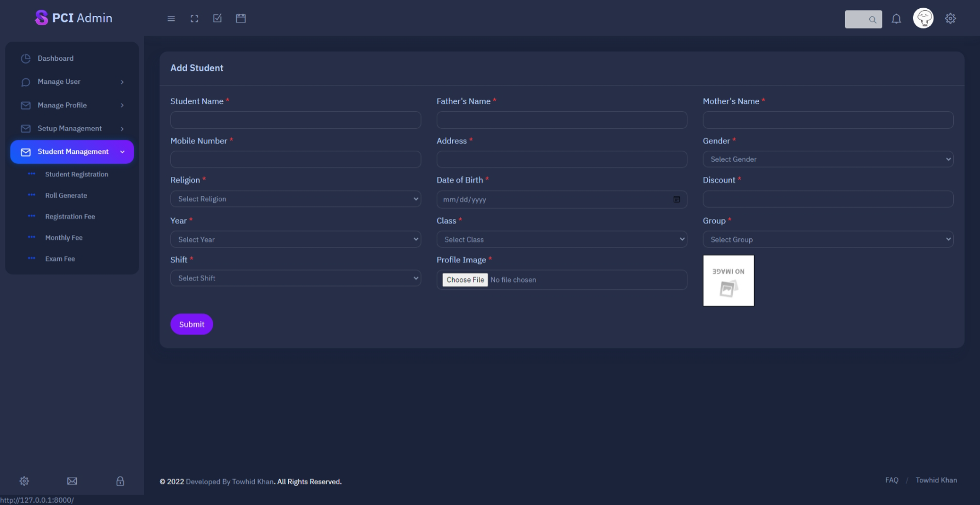Click Choose File for the profile image
980x505 pixels.
pyautogui.click(x=464, y=279)
